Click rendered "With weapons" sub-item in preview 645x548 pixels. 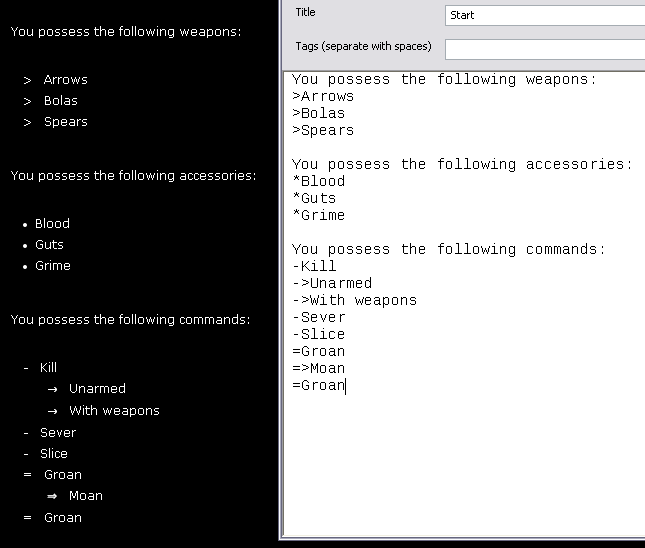pyautogui.click(x=114, y=411)
